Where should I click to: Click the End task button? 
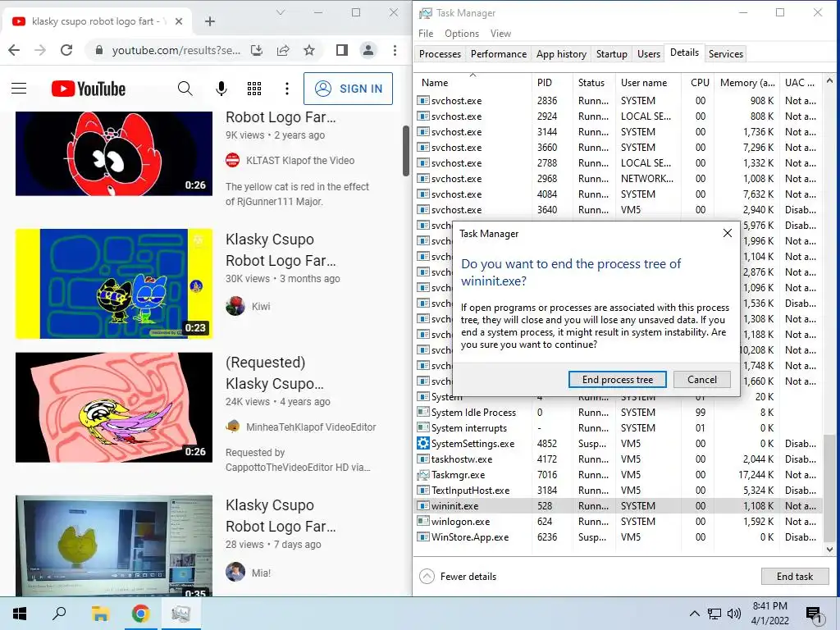point(794,577)
